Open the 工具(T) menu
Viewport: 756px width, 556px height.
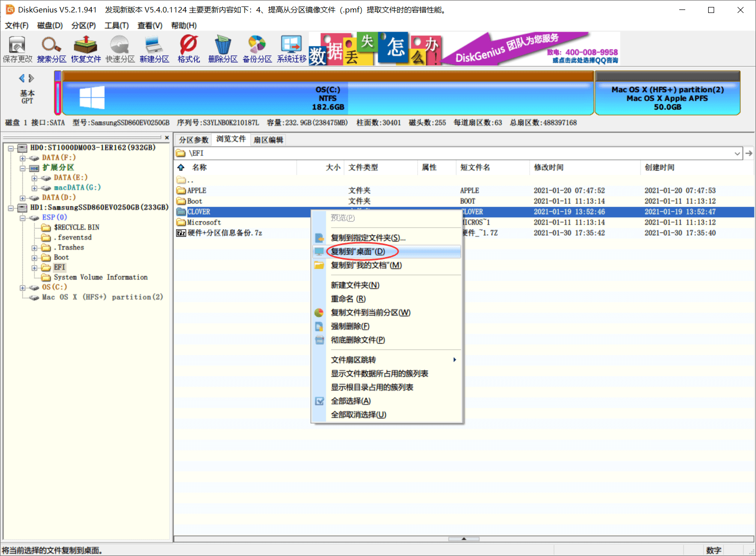117,25
